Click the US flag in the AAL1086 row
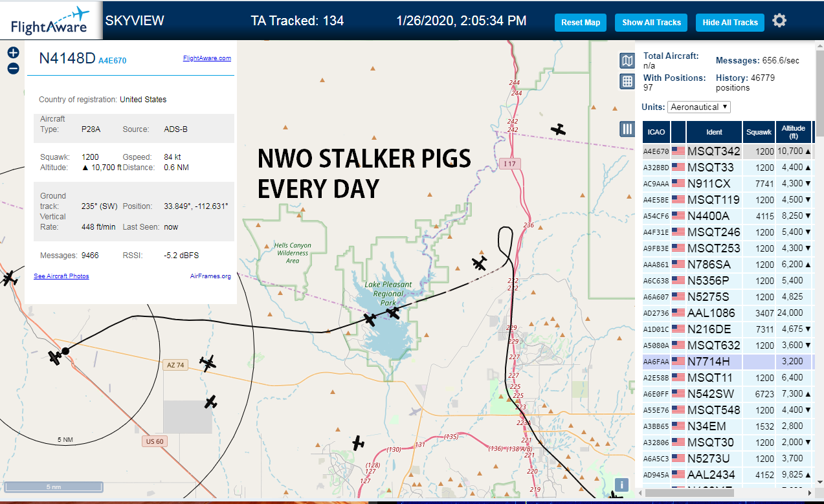Image resolution: width=824 pixels, height=504 pixels. click(x=678, y=313)
